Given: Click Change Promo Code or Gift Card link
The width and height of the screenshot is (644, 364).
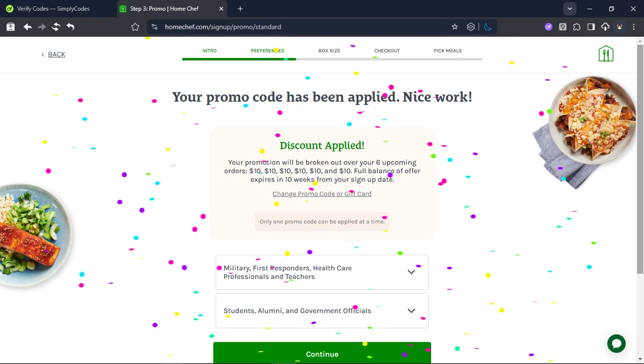Looking at the screenshot, I should tap(322, 194).
